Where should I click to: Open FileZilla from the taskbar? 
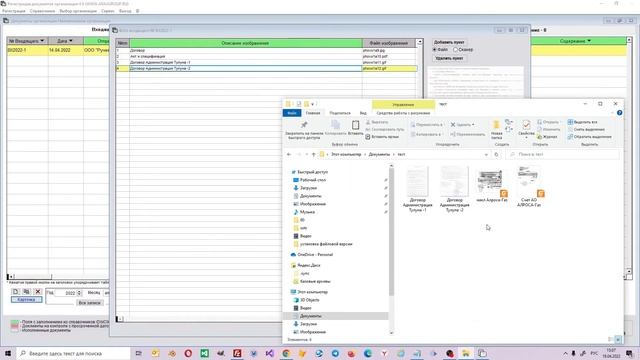pyautogui.click(x=237, y=353)
